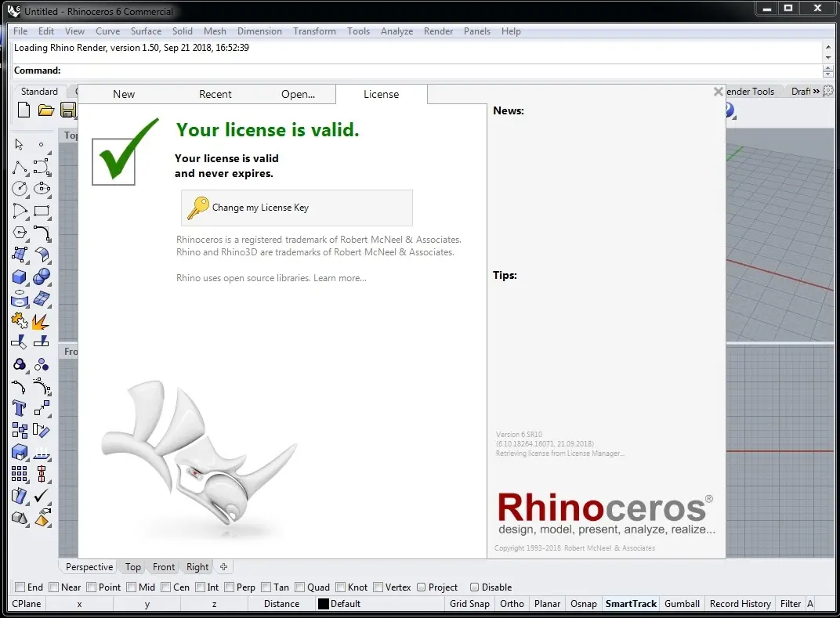The height and width of the screenshot is (618, 840).
Task: Click the Open folder icon in toolbar
Action: (x=46, y=110)
